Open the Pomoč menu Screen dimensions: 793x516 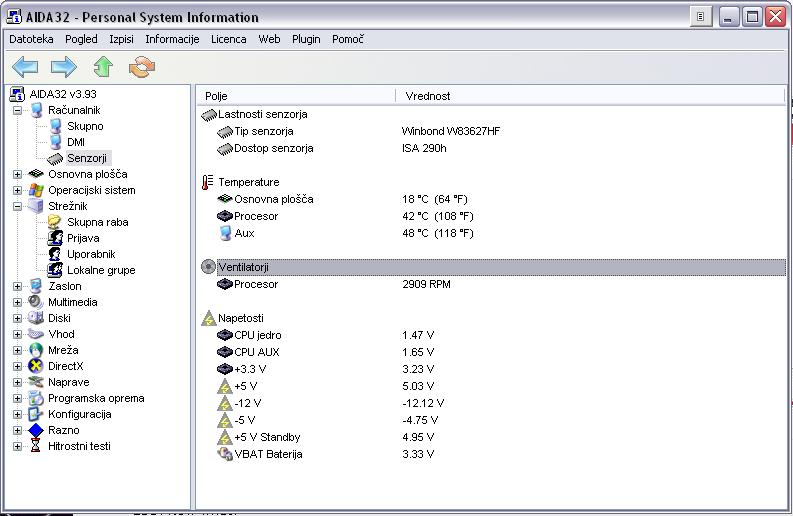tap(347, 39)
